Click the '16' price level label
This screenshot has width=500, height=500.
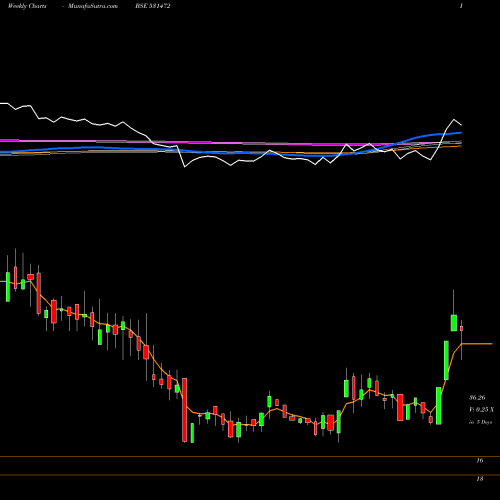click(x=480, y=461)
